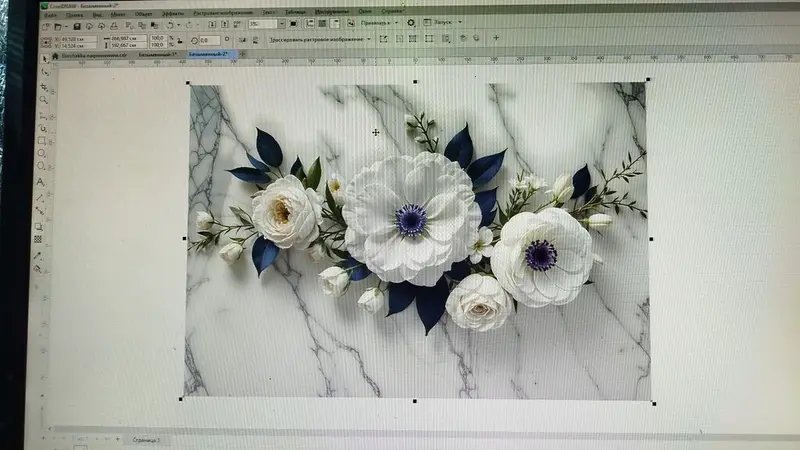Viewport: 800px width, 450px height.
Task: Click the X position input field
Action: (x=79, y=39)
